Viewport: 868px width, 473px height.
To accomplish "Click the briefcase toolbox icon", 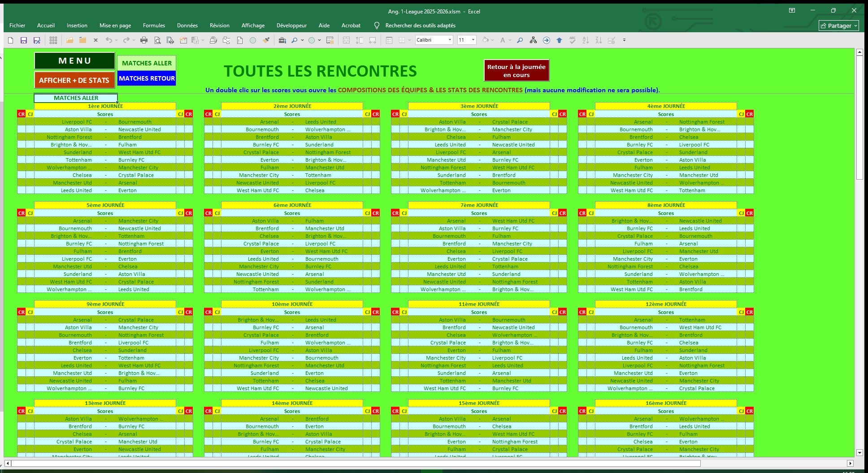I will [282, 40].
